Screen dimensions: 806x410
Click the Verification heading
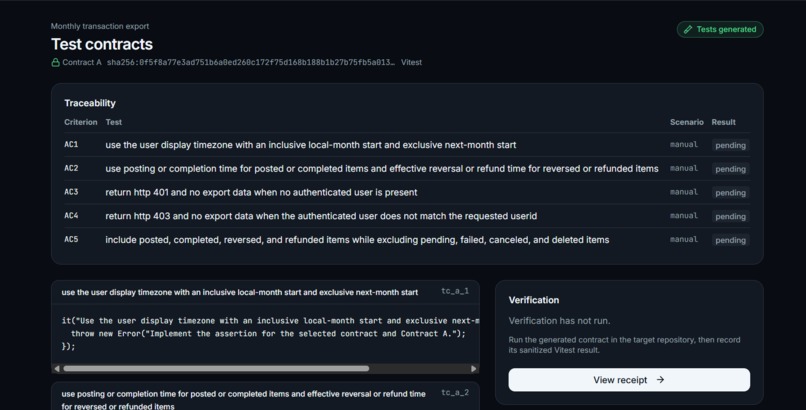(x=534, y=300)
